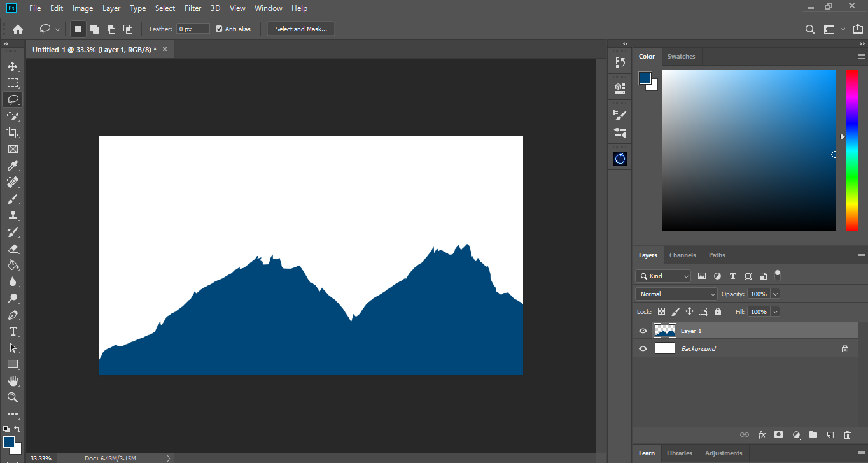Image resolution: width=868 pixels, height=463 pixels.
Task: Select the Dodge tool
Action: pyautogui.click(x=13, y=298)
